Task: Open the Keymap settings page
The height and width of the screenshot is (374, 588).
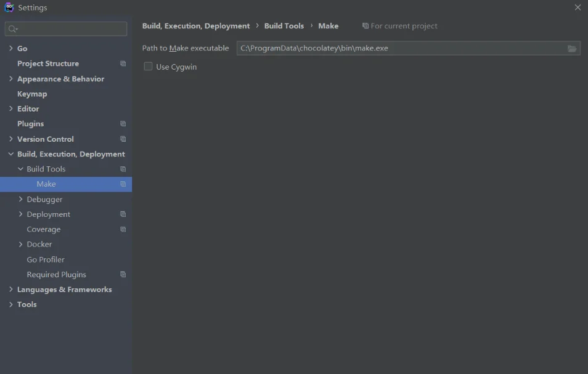Action: (32, 94)
